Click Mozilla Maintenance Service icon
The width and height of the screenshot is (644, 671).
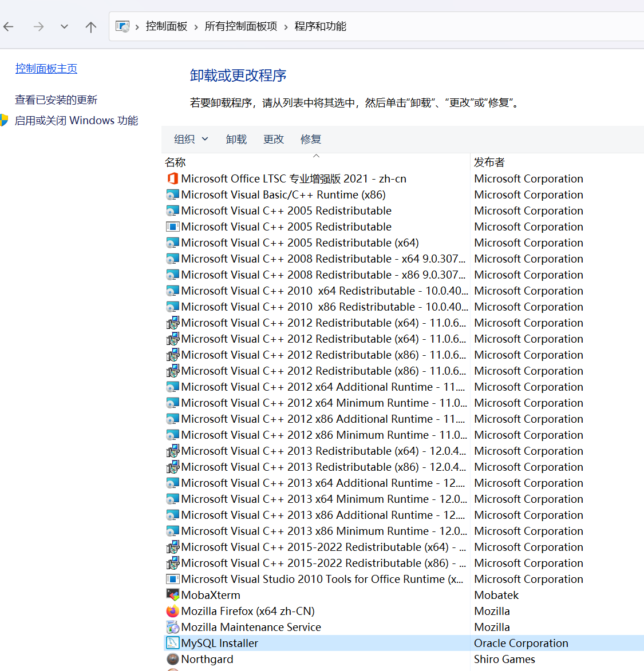pyautogui.click(x=172, y=628)
